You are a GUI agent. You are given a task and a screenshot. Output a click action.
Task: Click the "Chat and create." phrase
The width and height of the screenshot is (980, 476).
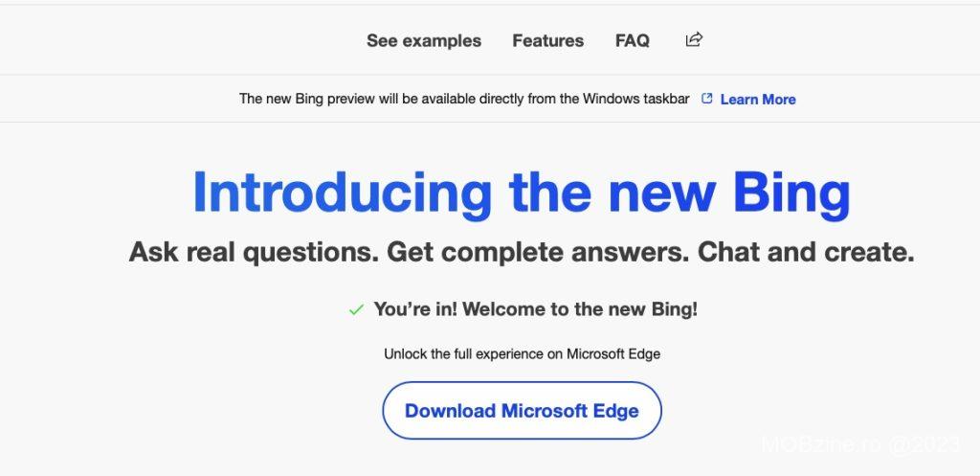(x=806, y=252)
